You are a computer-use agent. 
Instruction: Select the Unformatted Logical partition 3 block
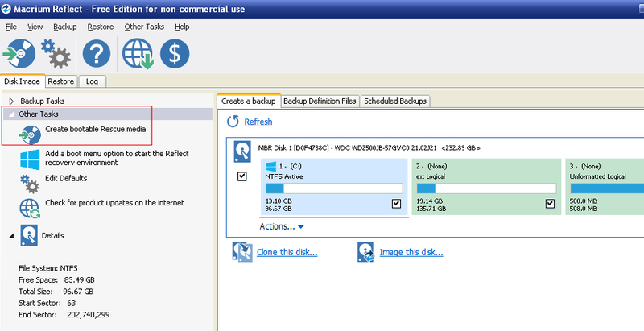click(604, 187)
